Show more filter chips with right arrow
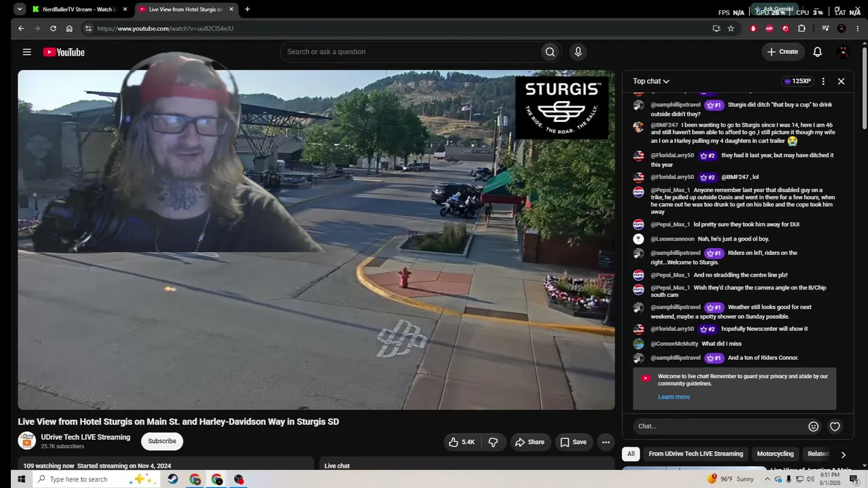868x488 pixels. coord(843,455)
